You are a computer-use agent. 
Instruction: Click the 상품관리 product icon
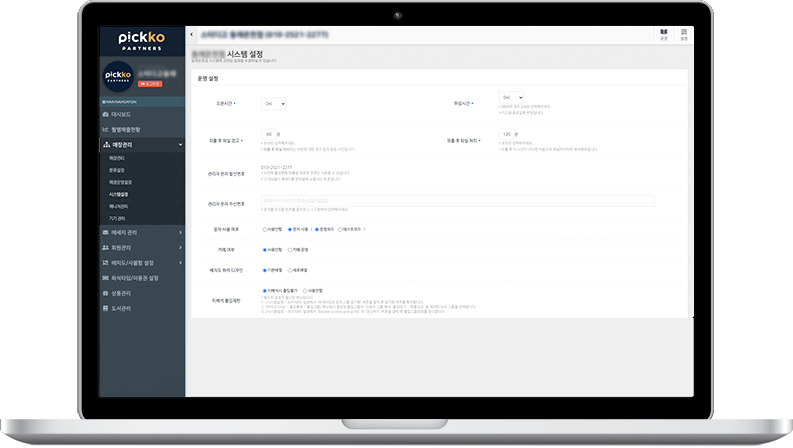point(105,293)
